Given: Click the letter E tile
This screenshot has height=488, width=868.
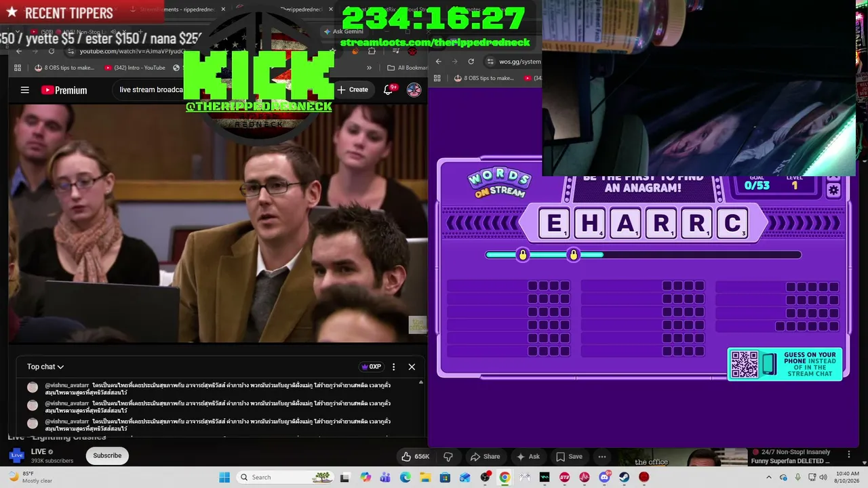Looking at the screenshot, I should (x=554, y=223).
